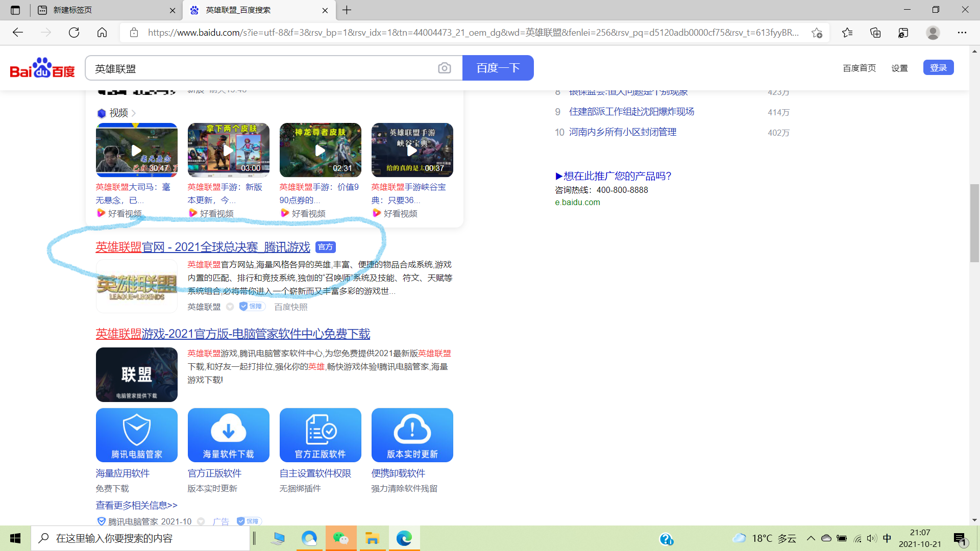
Task: Click the 腾讯电脑管家 shield tile
Action: click(137, 435)
